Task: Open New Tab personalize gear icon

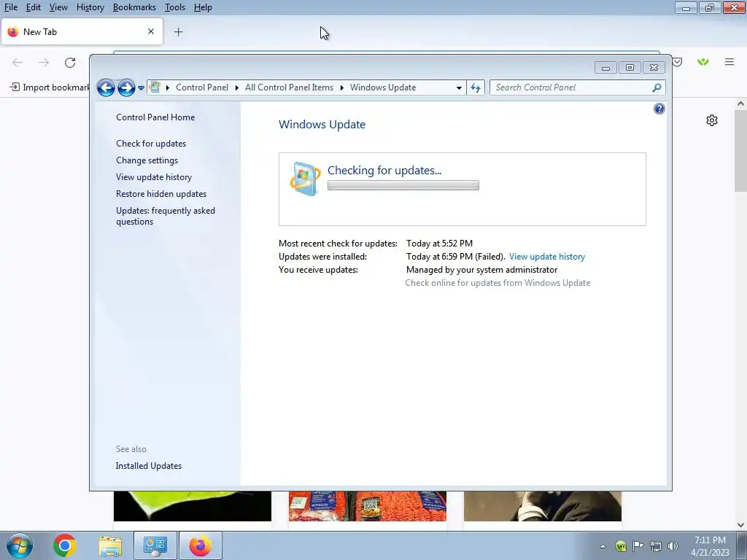Action: 712,120
